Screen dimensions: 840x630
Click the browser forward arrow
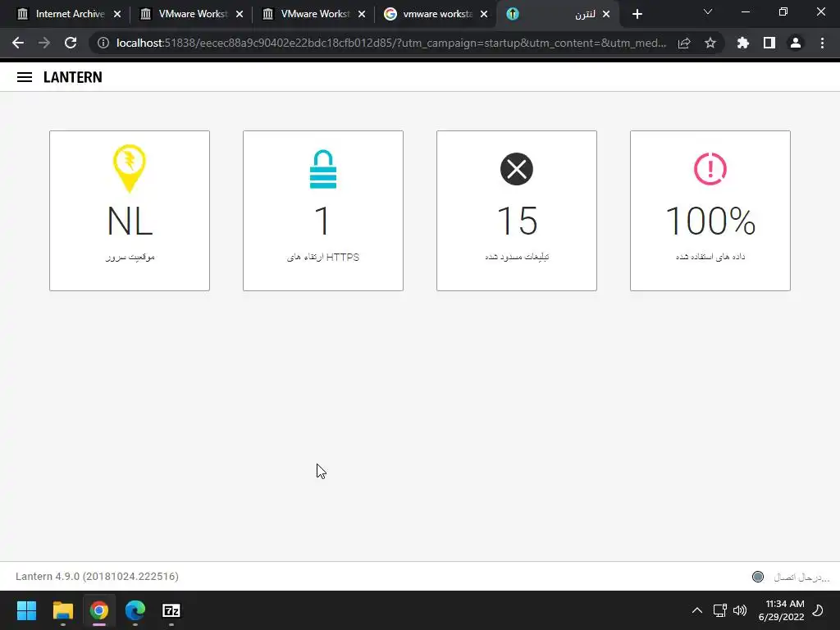tap(44, 43)
